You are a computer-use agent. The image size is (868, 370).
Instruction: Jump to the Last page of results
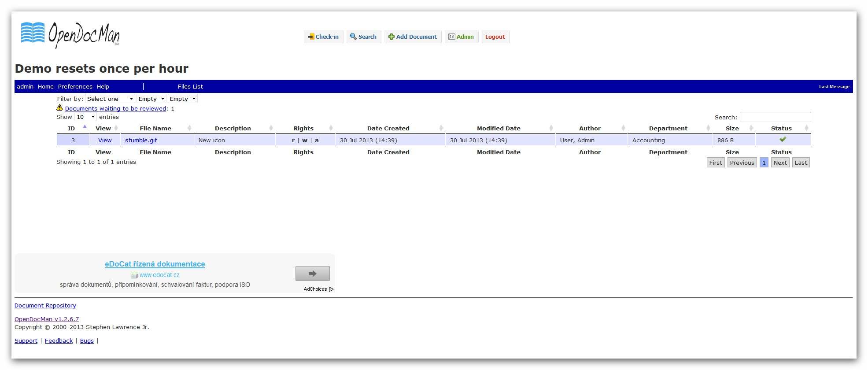coord(801,163)
